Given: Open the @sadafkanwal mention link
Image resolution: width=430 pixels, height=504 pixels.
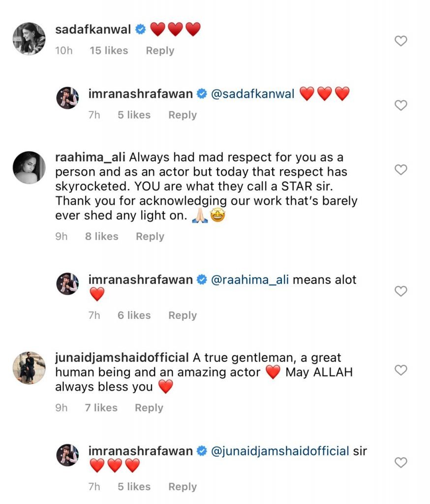Looking at the screenshot, I should coord(252,94).
